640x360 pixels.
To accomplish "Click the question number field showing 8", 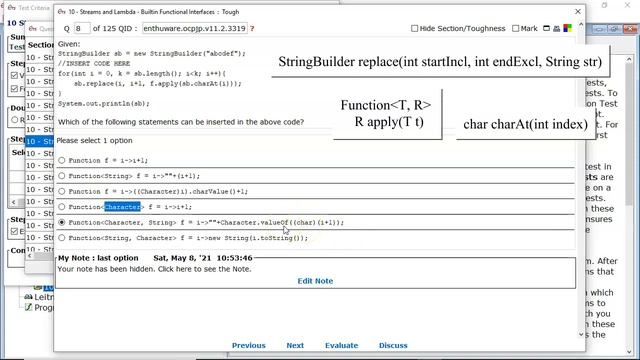I will [82, 28].
